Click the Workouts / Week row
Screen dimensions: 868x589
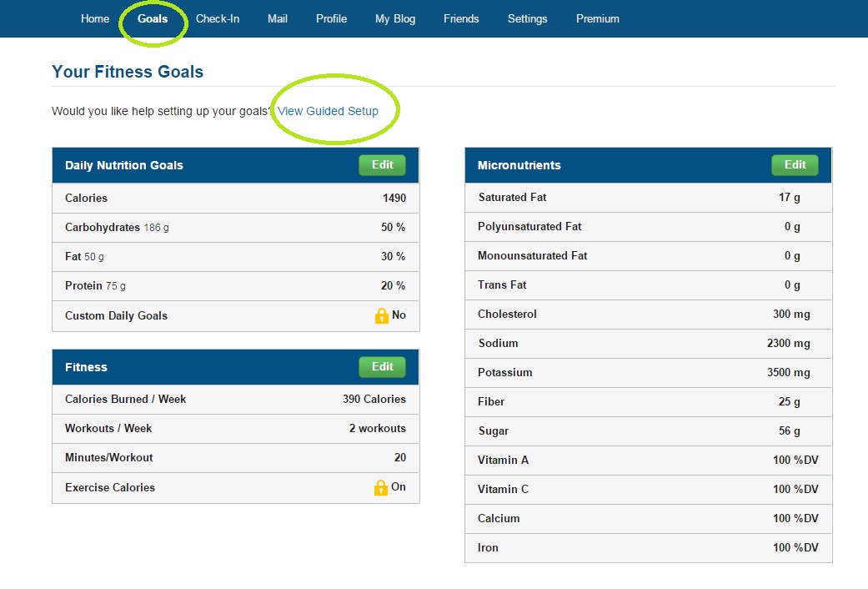pos(235,429)
